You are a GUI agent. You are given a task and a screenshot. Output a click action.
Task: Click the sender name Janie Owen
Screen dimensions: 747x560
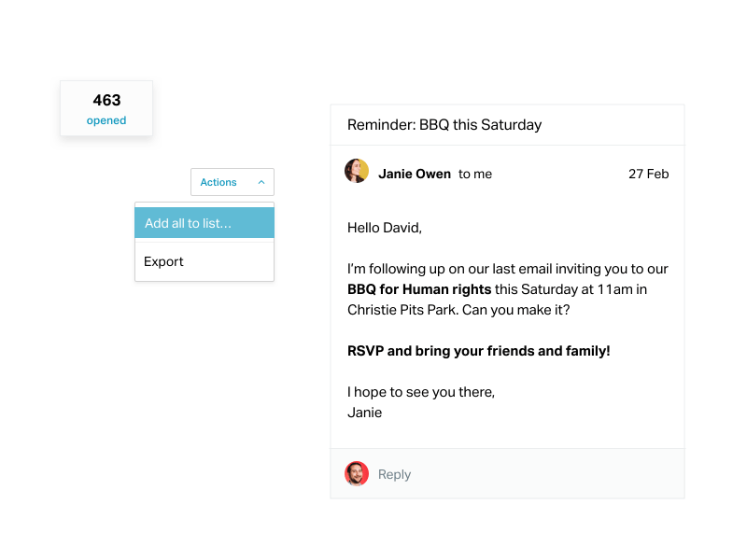click(415, 174)
